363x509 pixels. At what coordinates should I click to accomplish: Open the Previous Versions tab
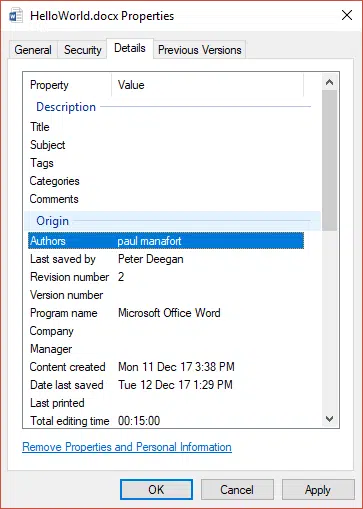click(200, 50)
